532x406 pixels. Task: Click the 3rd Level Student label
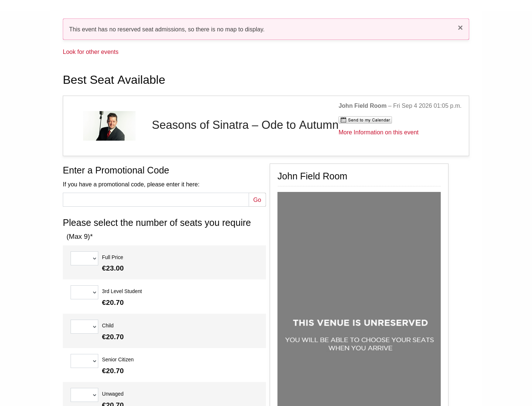(122, 291)
